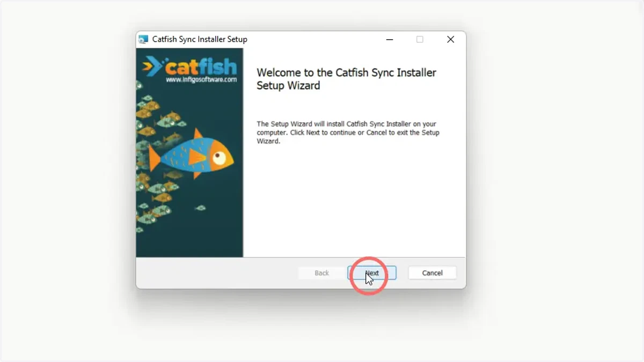Click the 'Welcome to the Catfish Sync Installer' heading
Screen dimensions: 644x362
point(346,79)
